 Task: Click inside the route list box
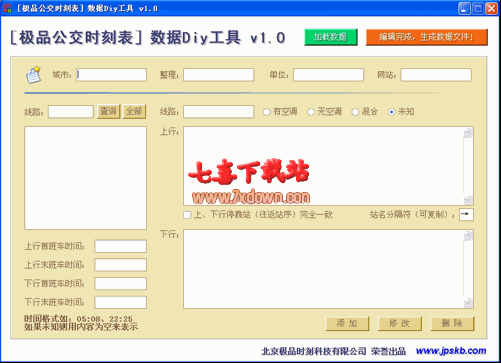(85, 178)
